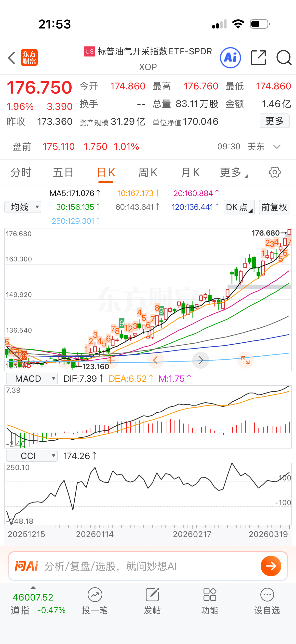Tap the DIF:7.39 value

point(83,378)
